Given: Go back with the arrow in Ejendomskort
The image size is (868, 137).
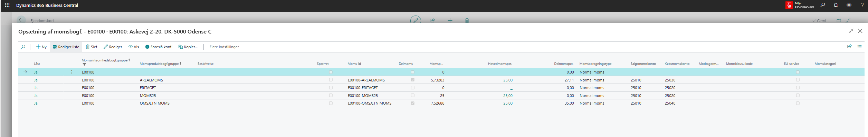Looking at the screenshot, I should pos(21,20).
